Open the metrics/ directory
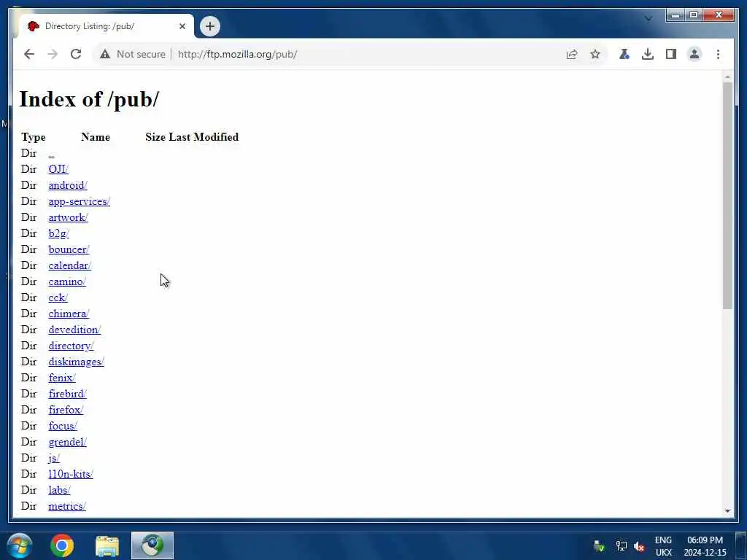Screen dimensions: 747x560 coord(67,507)
